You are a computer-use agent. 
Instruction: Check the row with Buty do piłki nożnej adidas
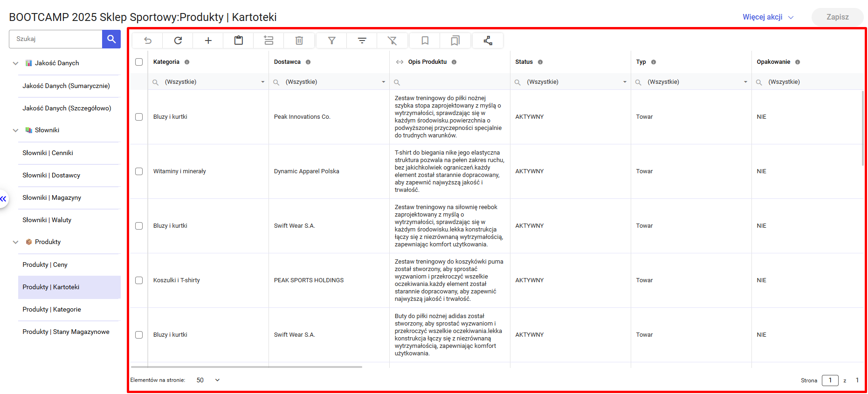(139, 335)
